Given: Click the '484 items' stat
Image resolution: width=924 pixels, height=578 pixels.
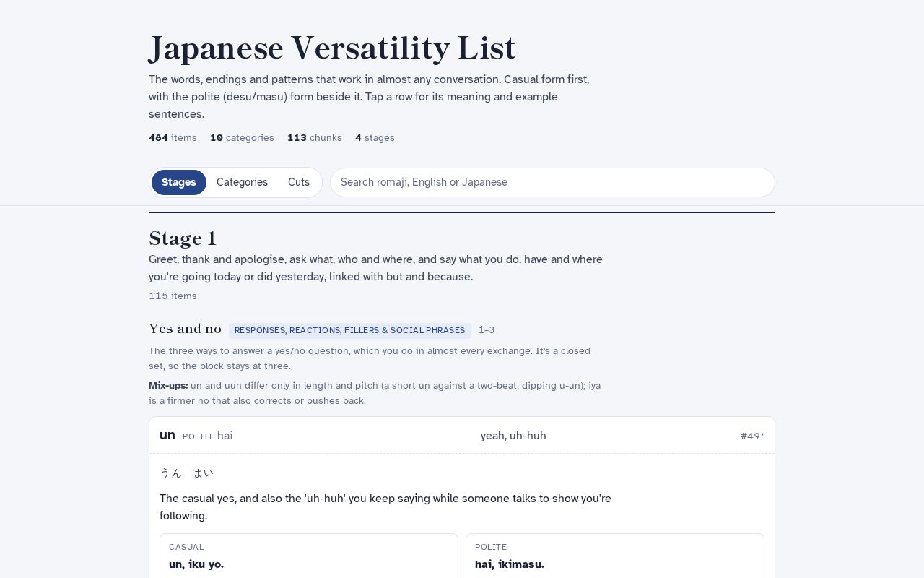Looking at the screenshot, I should (x=173, y=137).
